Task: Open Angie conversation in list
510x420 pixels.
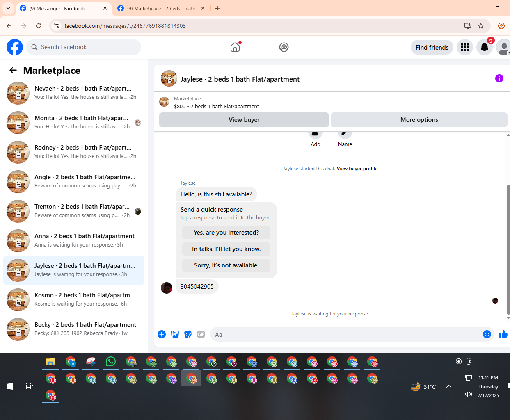Action: 74,182
